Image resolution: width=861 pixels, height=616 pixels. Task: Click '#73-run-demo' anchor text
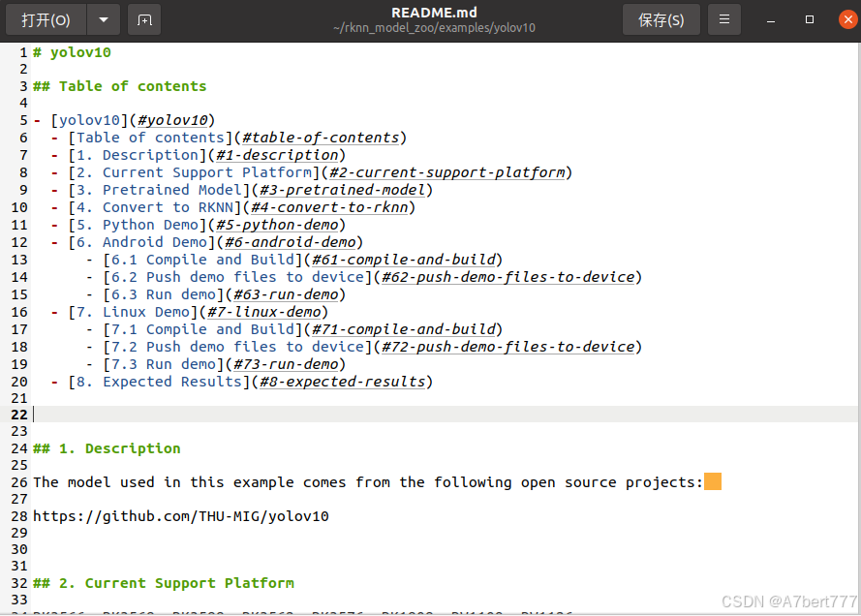pos(286,364)
